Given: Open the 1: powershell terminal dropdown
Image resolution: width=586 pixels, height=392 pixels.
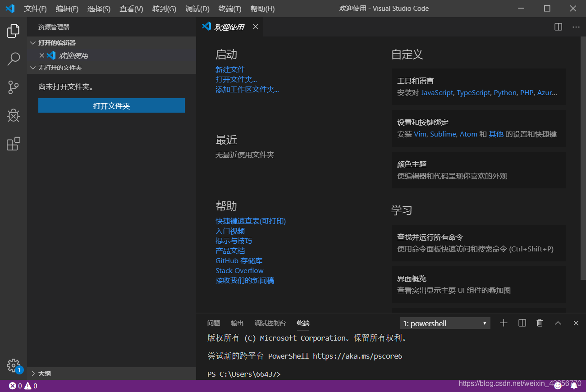Looking at the screenshot, I should [x=445, y=323].
